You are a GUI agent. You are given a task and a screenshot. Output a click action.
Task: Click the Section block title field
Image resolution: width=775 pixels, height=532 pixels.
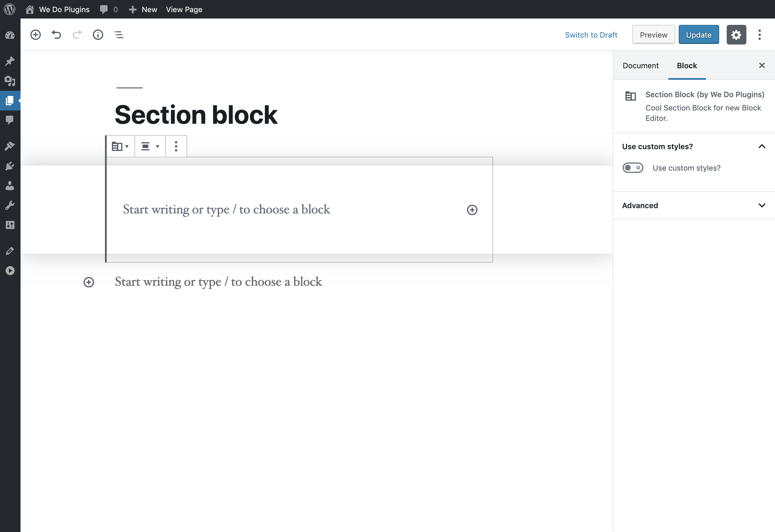point(196,115)
